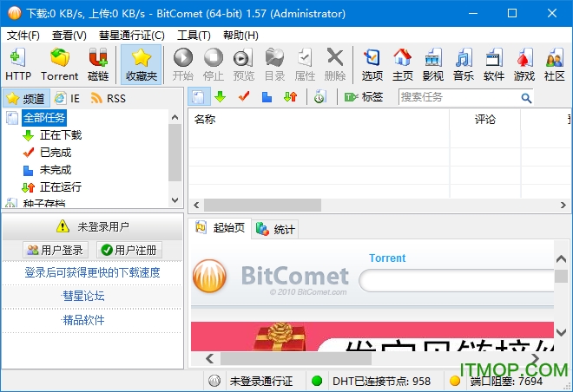Click the magnet link (磁链) icon
573x392 pixels.
(x=98, y=65)
